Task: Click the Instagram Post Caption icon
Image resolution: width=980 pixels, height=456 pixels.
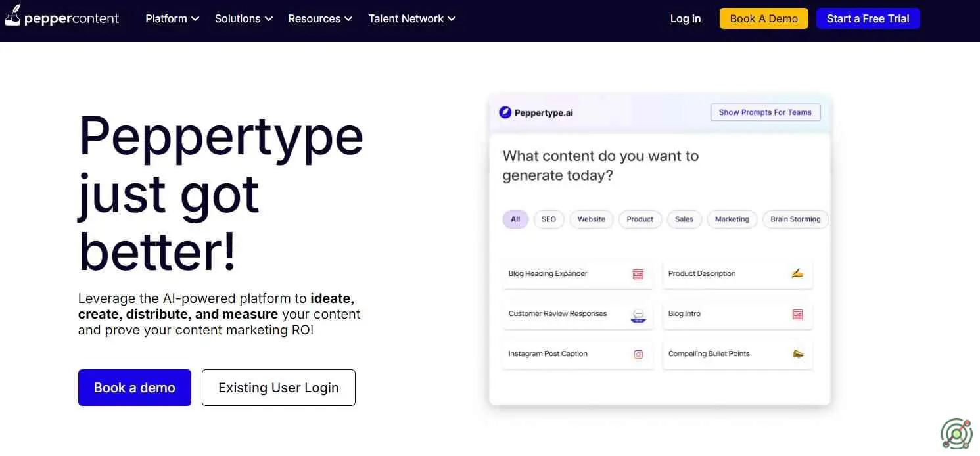Action: coord(638,354)
